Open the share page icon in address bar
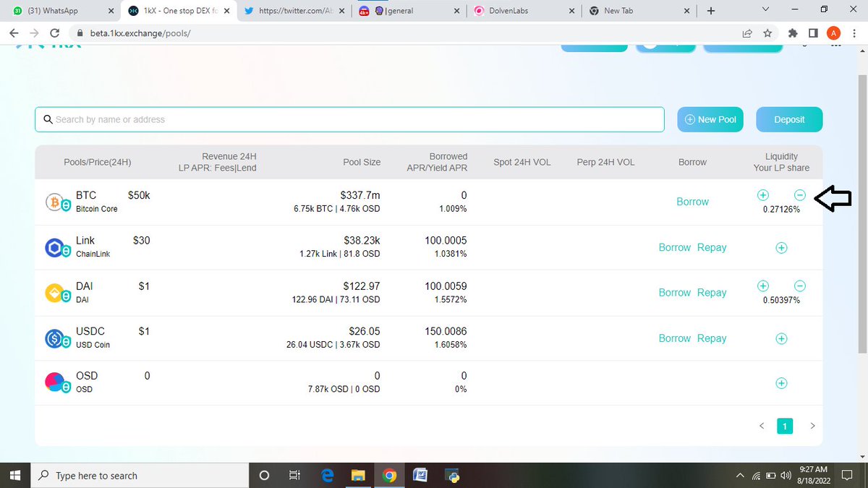The width and height of the screenshot is (868, 488). (746, 33)
